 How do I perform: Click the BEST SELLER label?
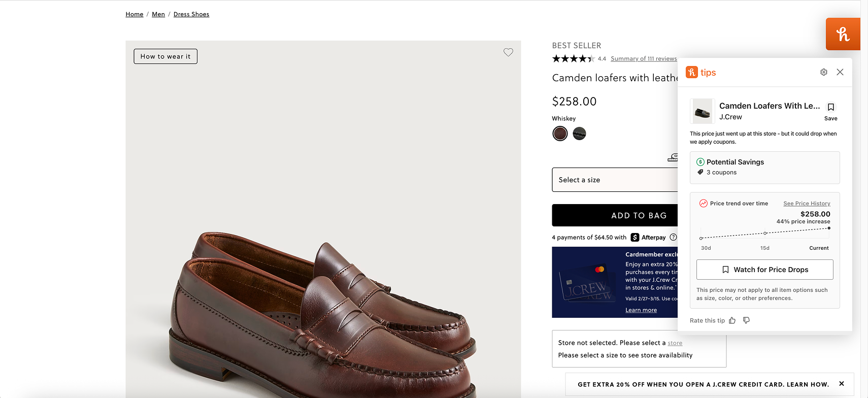(x=577, y=46)
